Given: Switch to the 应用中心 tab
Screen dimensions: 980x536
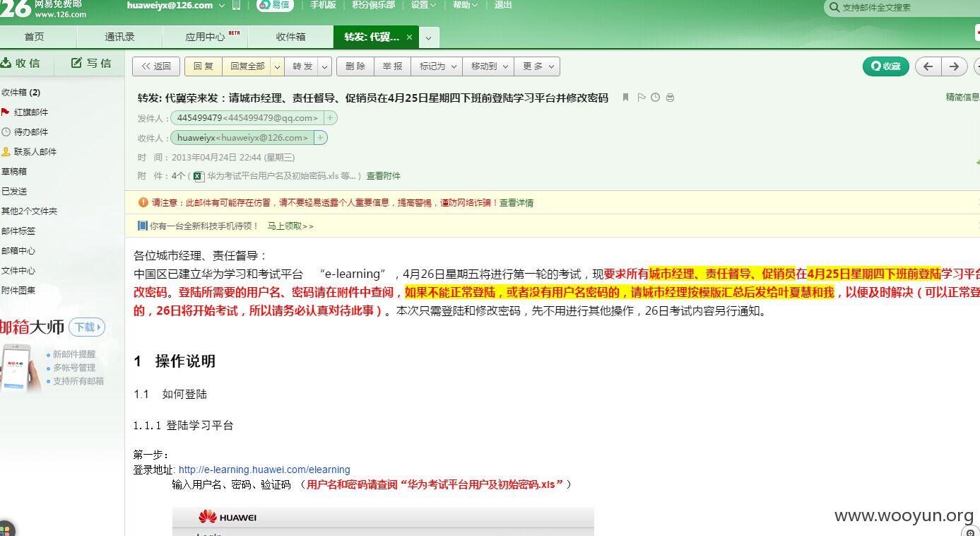Looking at the screenshot, I should point(205,37).
